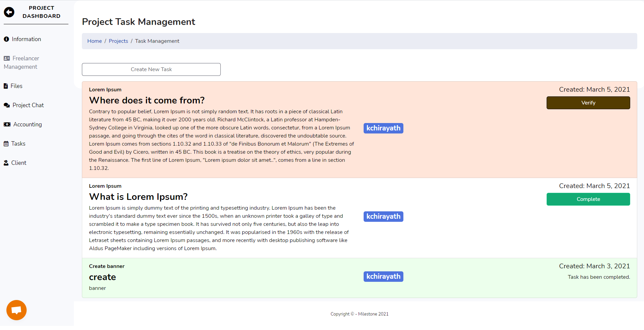Image resolution: width=644 pixels, height=330 pixels.
Task: Select Tasks in the sidebar menu
Action: click(x=18, y=144)
